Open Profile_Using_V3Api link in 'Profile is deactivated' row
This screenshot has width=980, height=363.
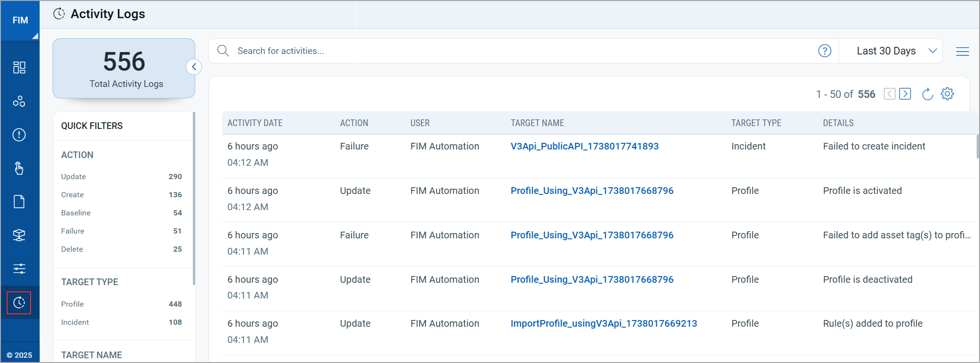point(592,279)
